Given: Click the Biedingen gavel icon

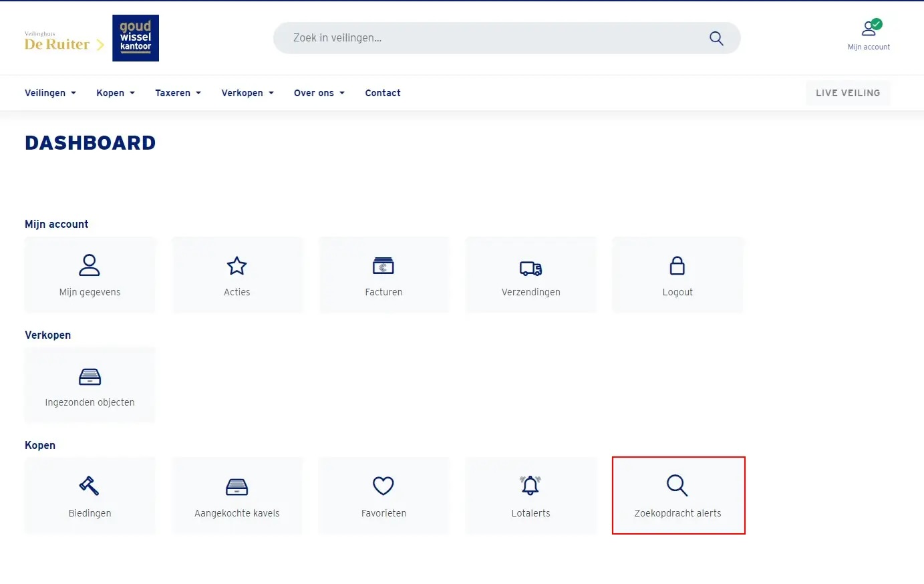Looking at the screenshot, I should click(90, 486).
